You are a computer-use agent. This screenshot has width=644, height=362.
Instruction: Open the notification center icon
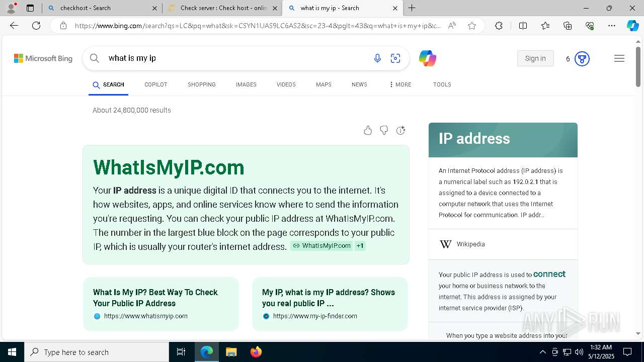click(627, 352)
